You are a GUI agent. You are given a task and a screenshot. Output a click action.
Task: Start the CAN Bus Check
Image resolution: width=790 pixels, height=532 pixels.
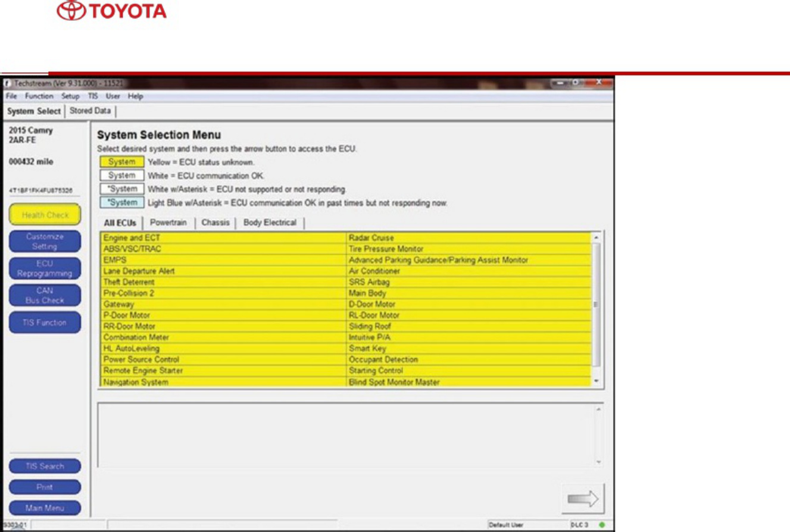(x=45, y=295)
